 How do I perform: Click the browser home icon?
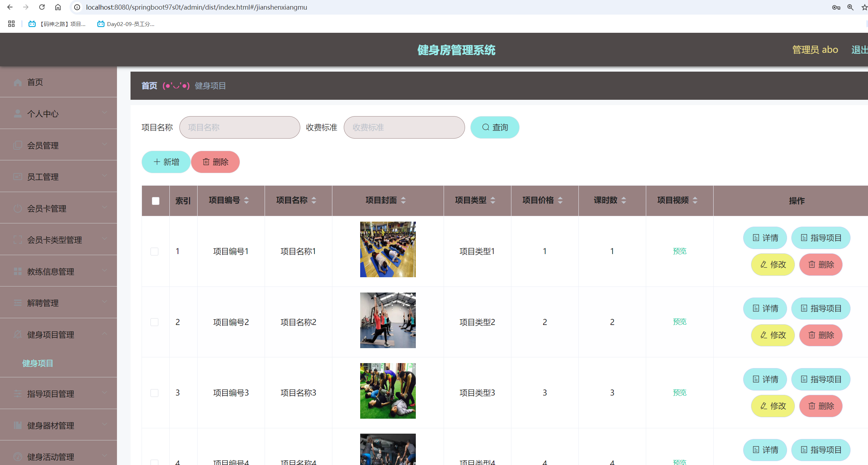click(58, 7)
